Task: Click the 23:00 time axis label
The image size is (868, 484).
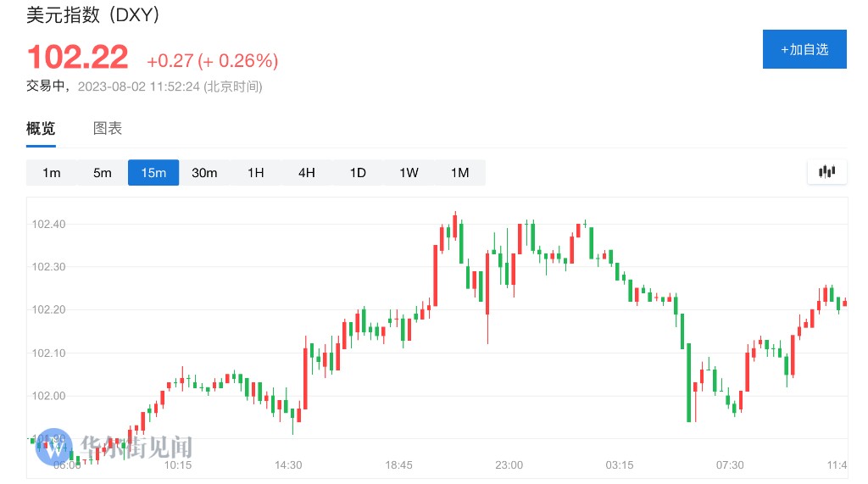Action: (x=509, y=465)
